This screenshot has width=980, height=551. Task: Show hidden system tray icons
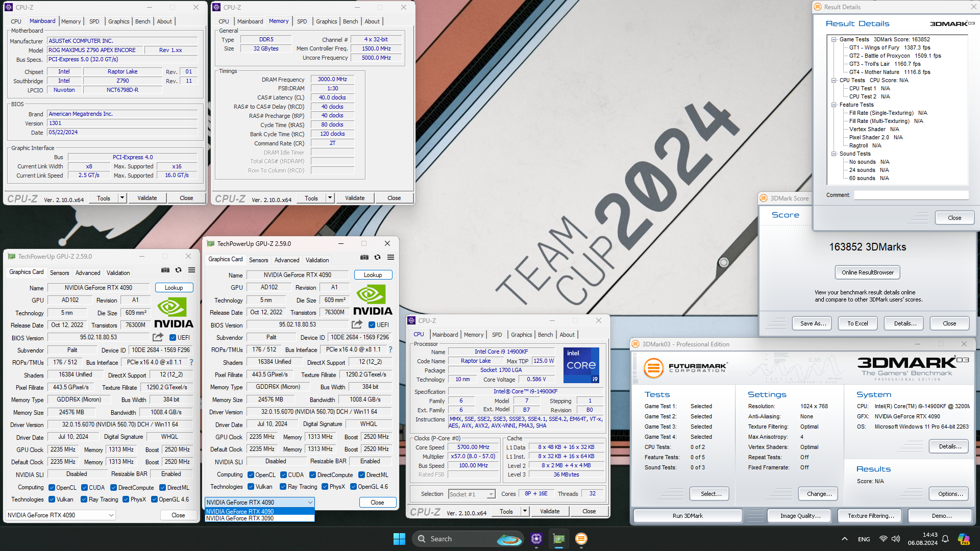[845, 539]
